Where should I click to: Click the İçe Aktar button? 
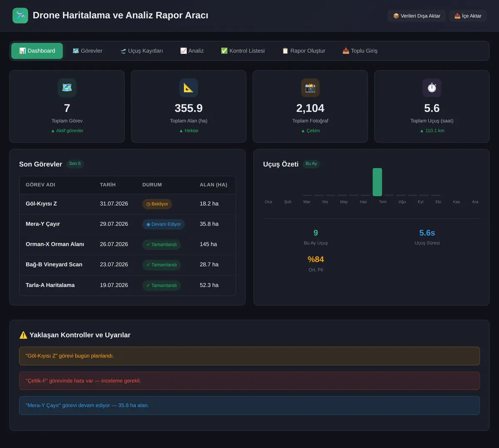pyautogui.click(x=468, y=16)
